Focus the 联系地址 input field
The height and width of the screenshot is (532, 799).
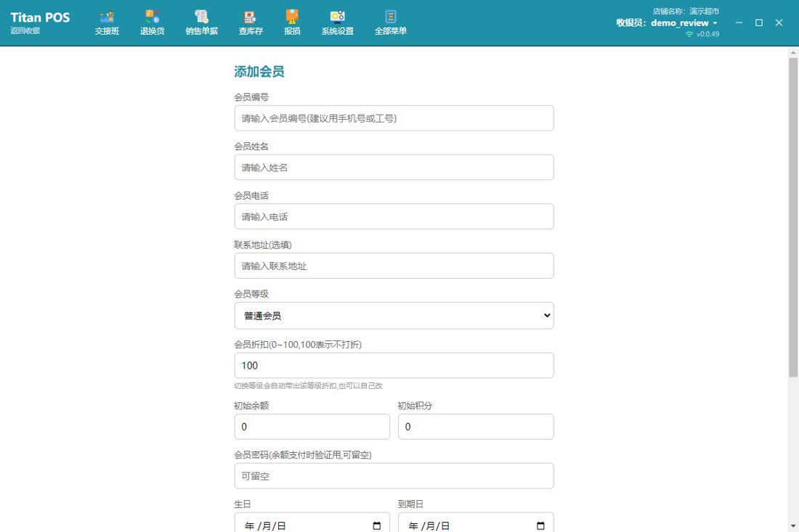pyautogui.click(x=394, y=266)
